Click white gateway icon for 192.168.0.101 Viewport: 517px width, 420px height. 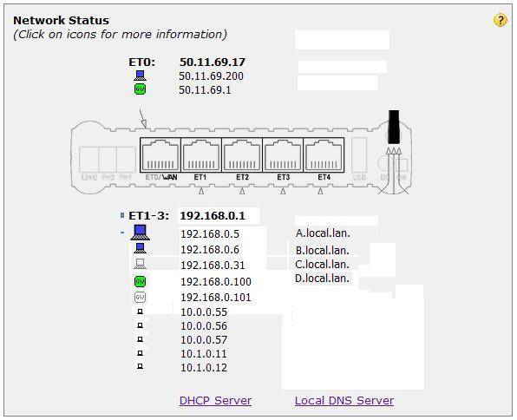click(141, 298)
